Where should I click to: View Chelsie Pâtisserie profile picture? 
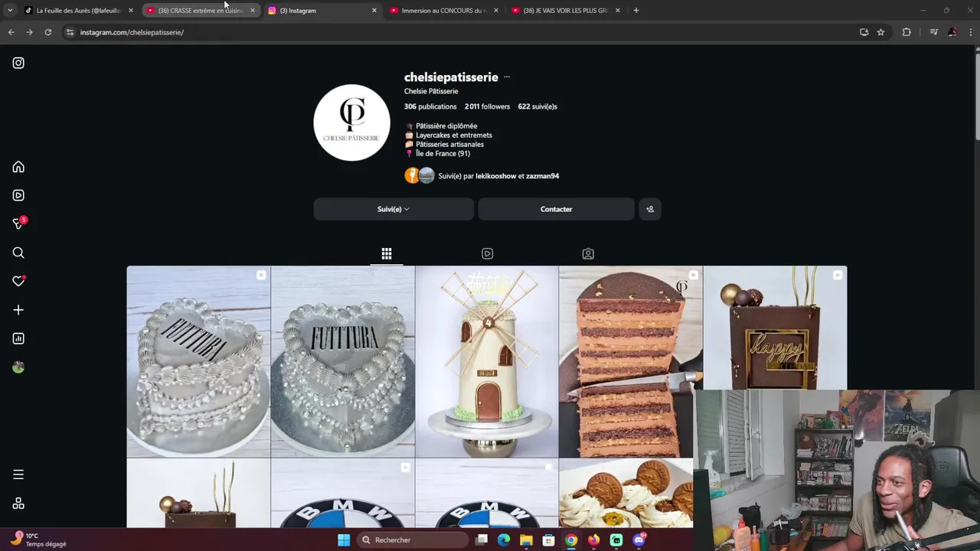351,122
